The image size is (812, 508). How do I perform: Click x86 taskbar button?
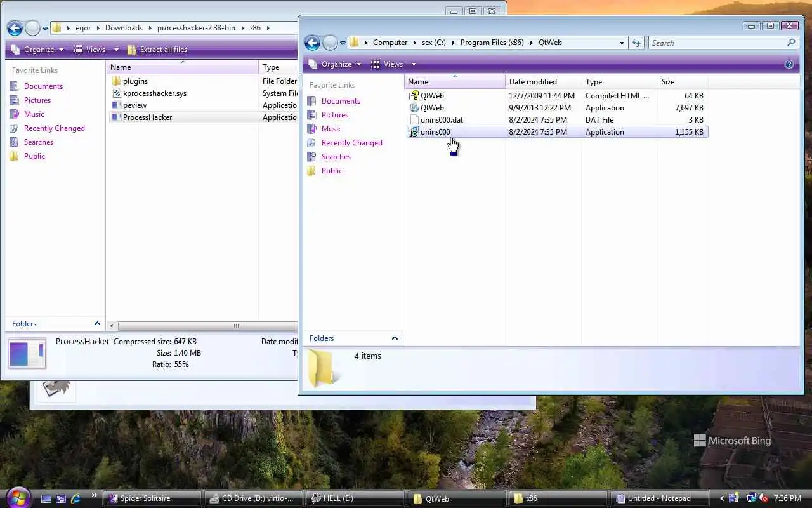(559, 498)
